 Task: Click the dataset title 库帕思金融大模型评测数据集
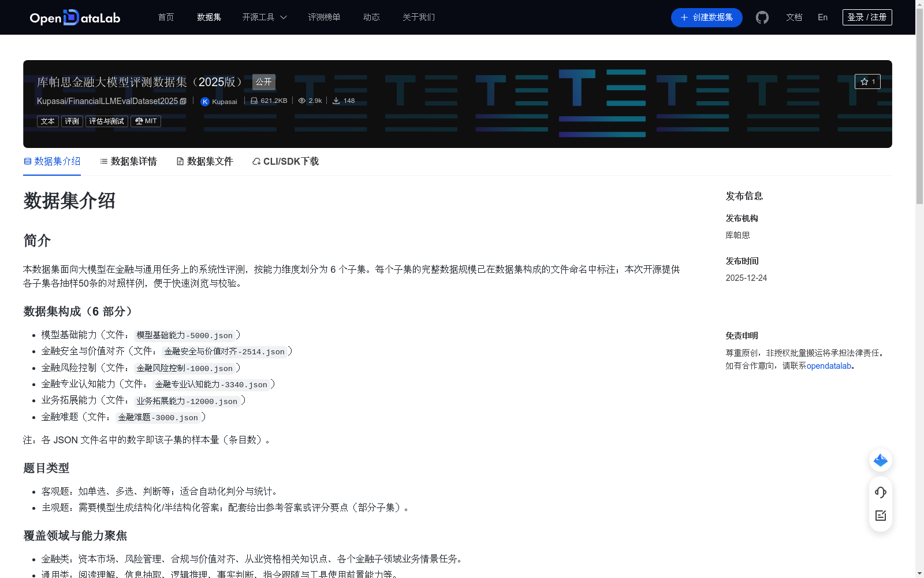[x=141, y=82]
